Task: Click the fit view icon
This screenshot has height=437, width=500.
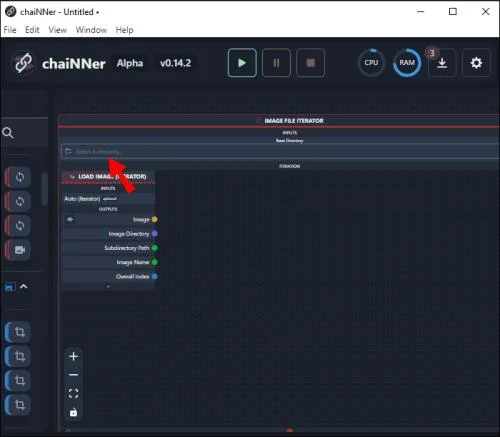Action: pos(73,393)
